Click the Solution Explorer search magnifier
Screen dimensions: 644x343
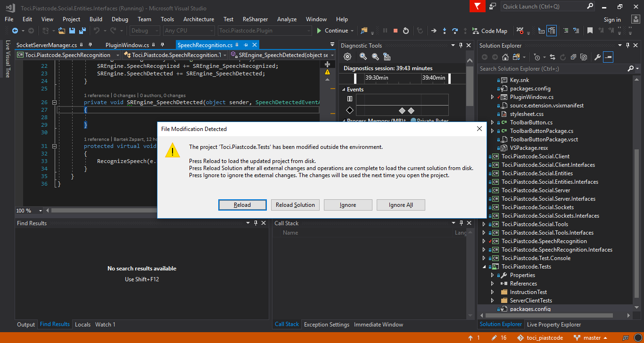[x=631, y=69]
